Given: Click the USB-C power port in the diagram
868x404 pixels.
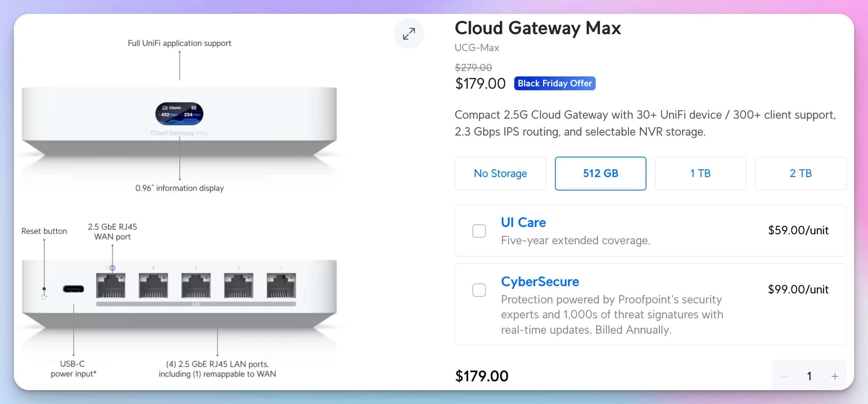Looking at the screenshot, I should pos(73,289).
